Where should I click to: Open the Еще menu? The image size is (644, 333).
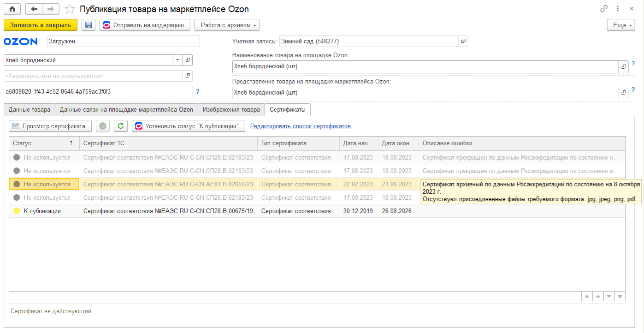(620, 25)
